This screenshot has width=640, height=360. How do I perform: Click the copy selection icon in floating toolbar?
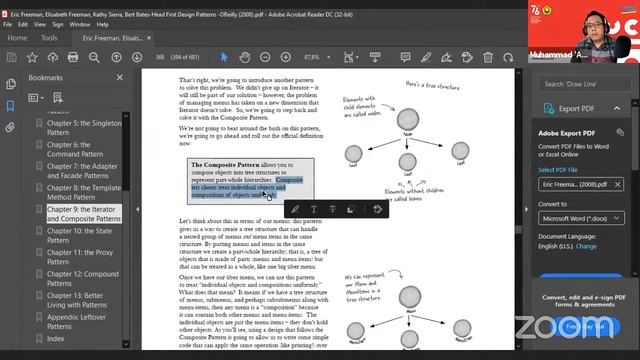point(351,209)
